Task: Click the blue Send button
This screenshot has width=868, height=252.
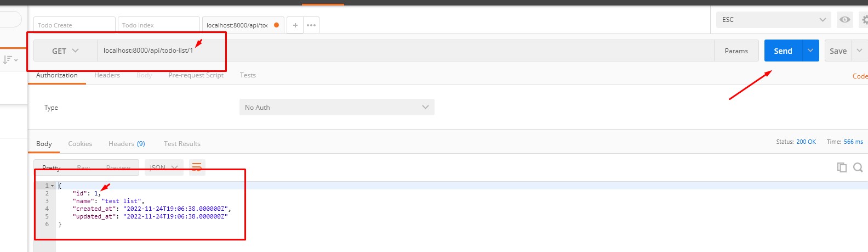Action: pos(783,51)
